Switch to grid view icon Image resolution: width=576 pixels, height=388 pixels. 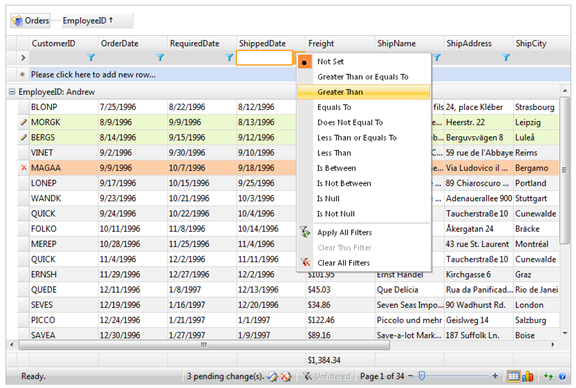513,376
